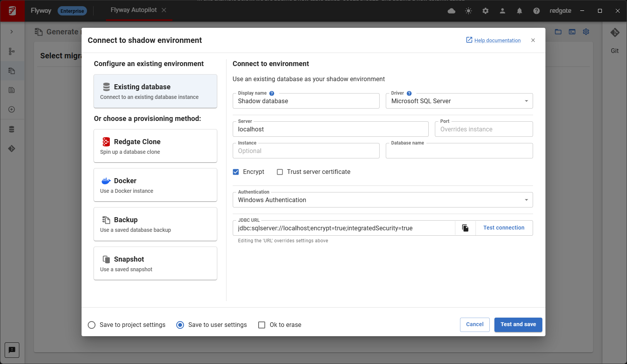
Task: Click the Server input field
Action: [x=331, y=129]
